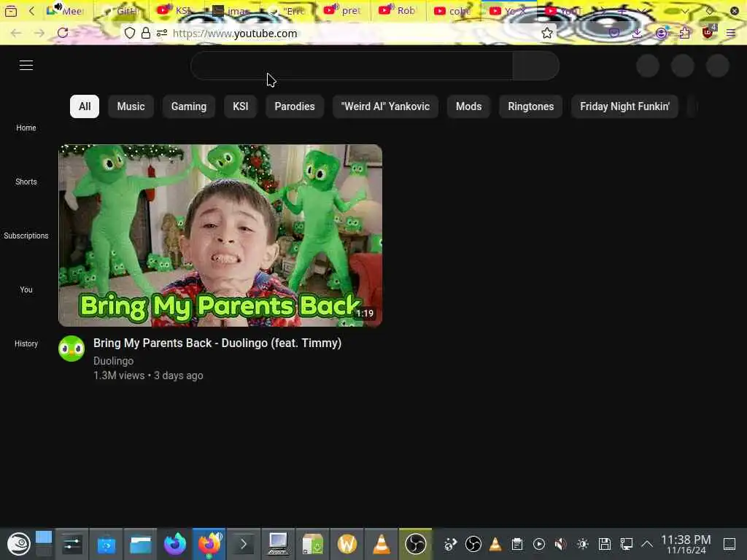This screenshot has height=560, width=747.
Task: Filter feed by Music chip
Action: tap(131, 106)
